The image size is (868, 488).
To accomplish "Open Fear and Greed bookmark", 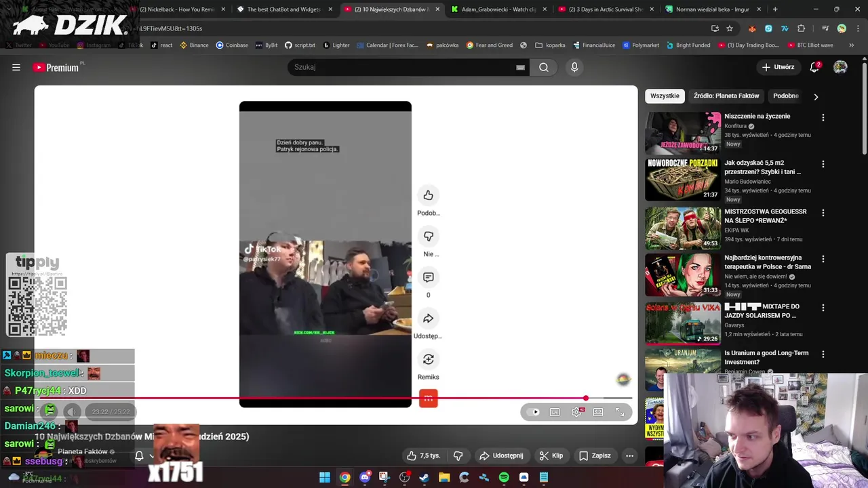I will 489,45.
